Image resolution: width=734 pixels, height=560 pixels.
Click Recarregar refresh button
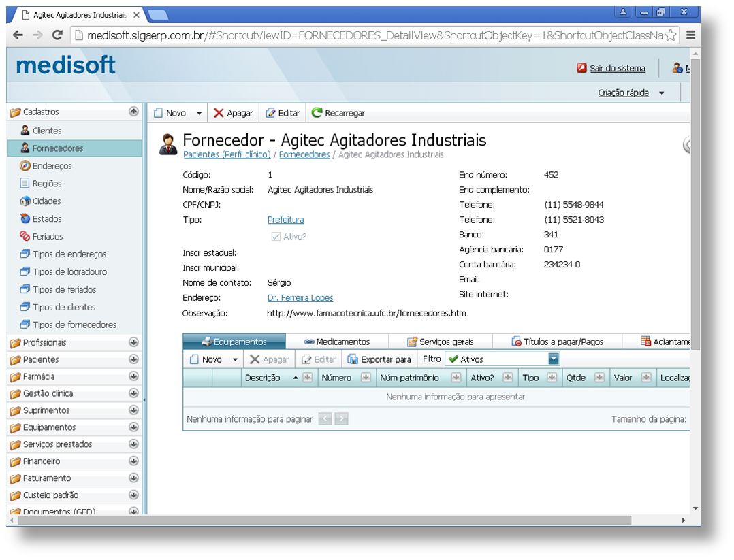pyautogui.click(x=338, y=113)
